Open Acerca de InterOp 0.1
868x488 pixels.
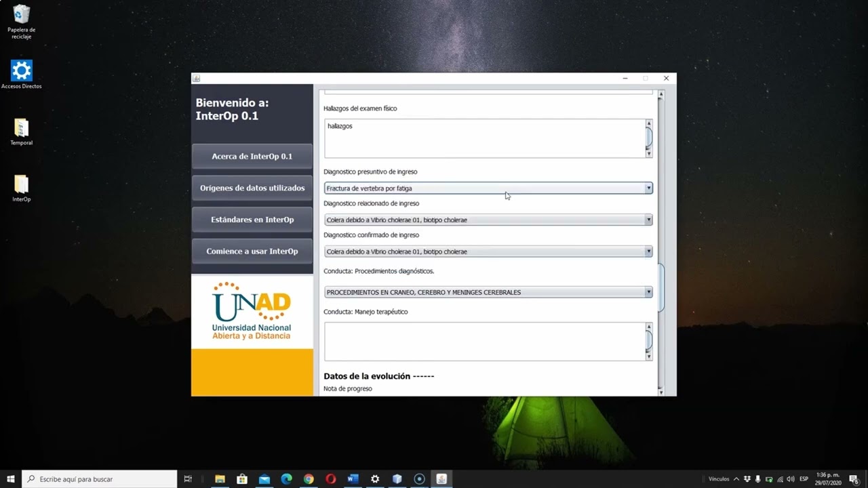[252, 156]
